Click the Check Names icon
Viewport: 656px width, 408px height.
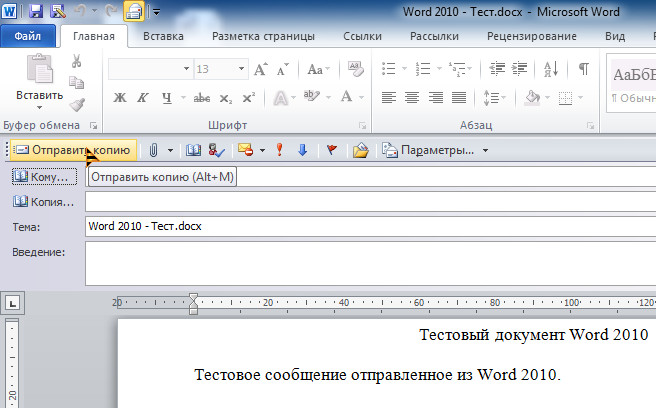coord(216,150)
